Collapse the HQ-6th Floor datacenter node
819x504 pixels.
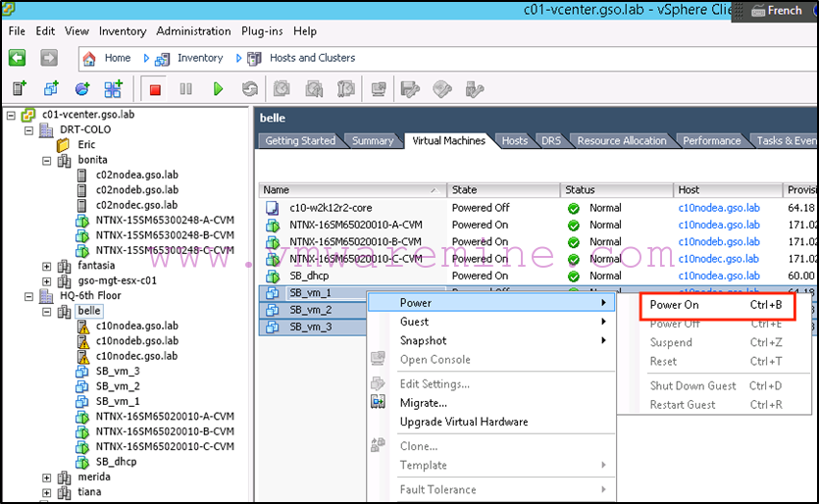28,297
